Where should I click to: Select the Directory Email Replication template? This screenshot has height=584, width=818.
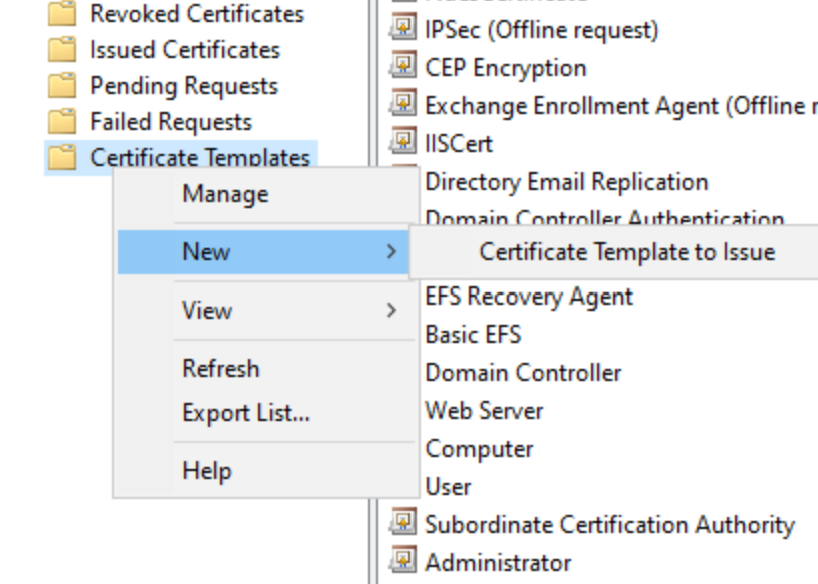[567, 182]
